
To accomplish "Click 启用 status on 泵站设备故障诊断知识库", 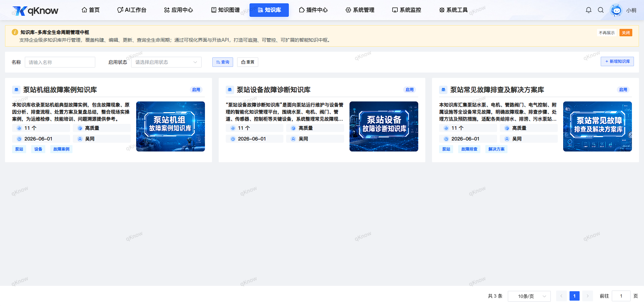I will point(410,90).
